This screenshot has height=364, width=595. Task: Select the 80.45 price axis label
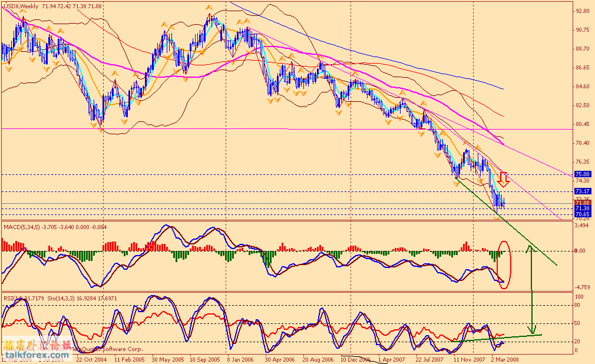pyautogui.click(x=583, y=124)
